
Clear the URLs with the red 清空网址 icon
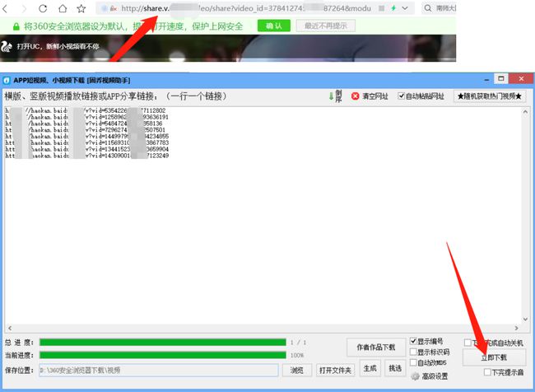tap(356, 96)
